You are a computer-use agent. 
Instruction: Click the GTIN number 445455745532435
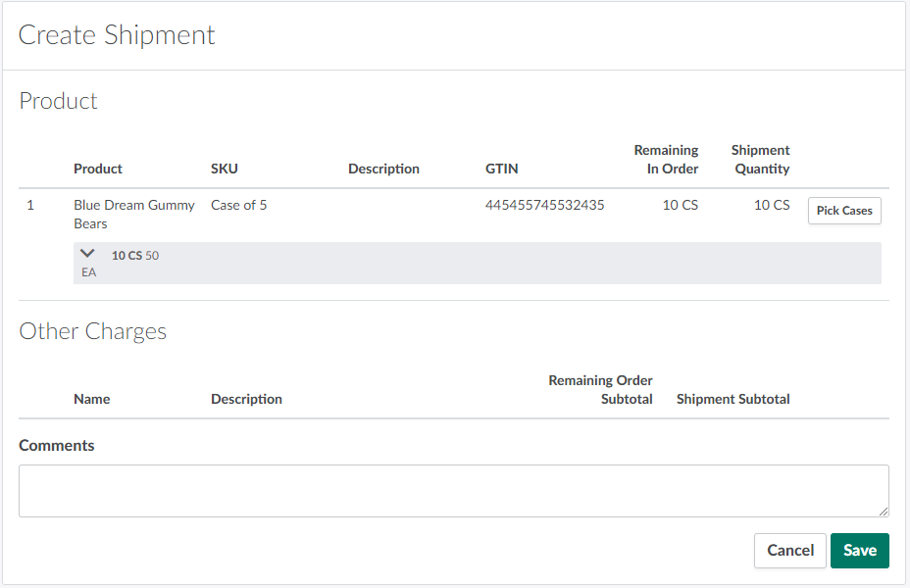[x=544, y=205]
